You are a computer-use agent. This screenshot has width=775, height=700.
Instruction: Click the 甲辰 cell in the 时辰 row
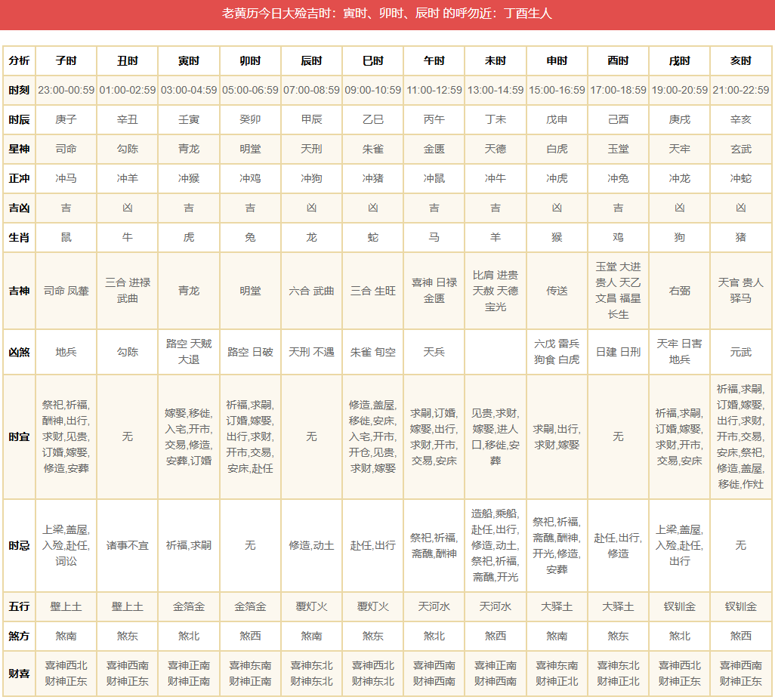pyautogui.click(x=311, y=119)
